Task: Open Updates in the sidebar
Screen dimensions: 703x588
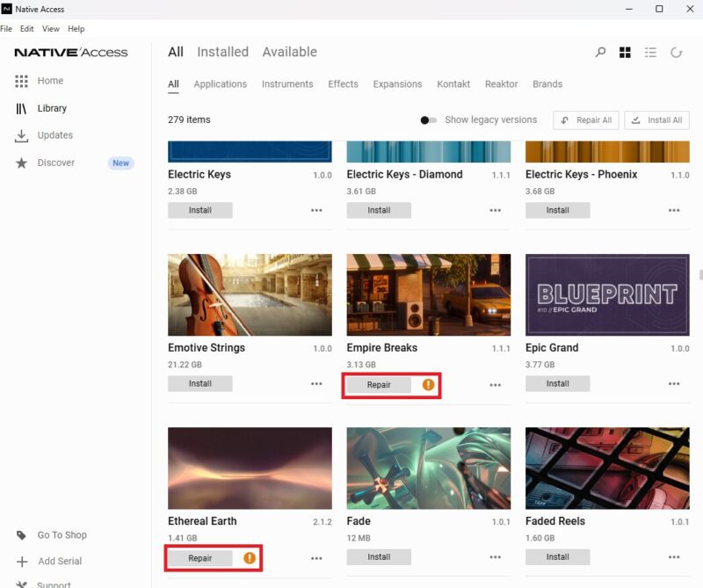Action: coord(54,135)
